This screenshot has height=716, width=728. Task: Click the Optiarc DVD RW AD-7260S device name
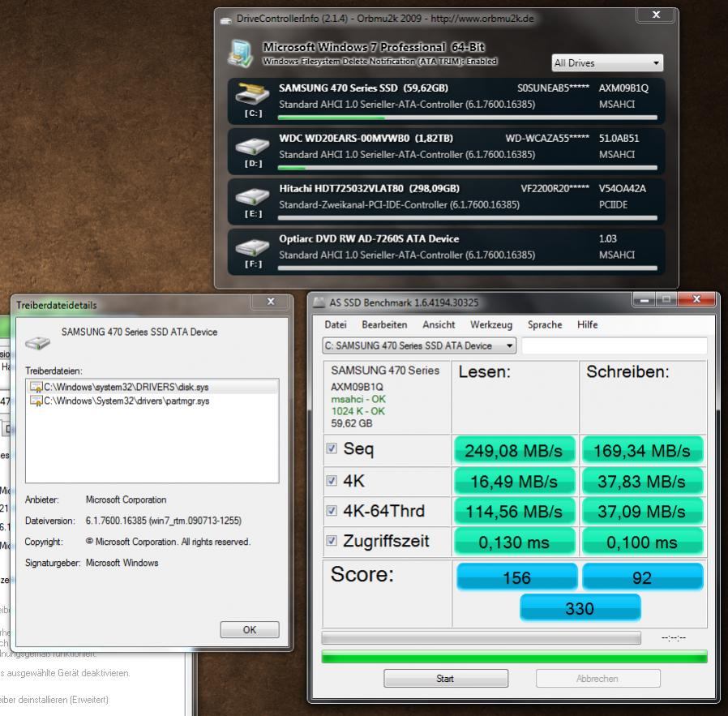point(369,238)
